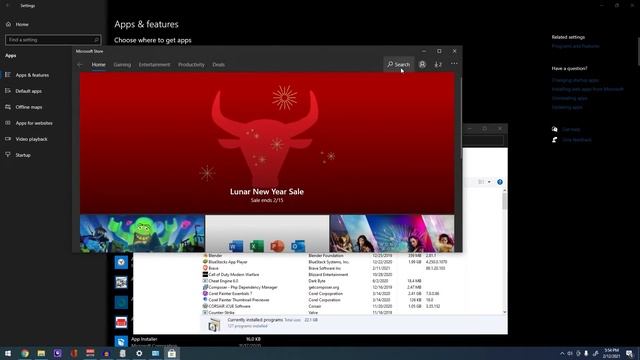Open the view options dropdown in Programs window

click(x=489, y=182)
